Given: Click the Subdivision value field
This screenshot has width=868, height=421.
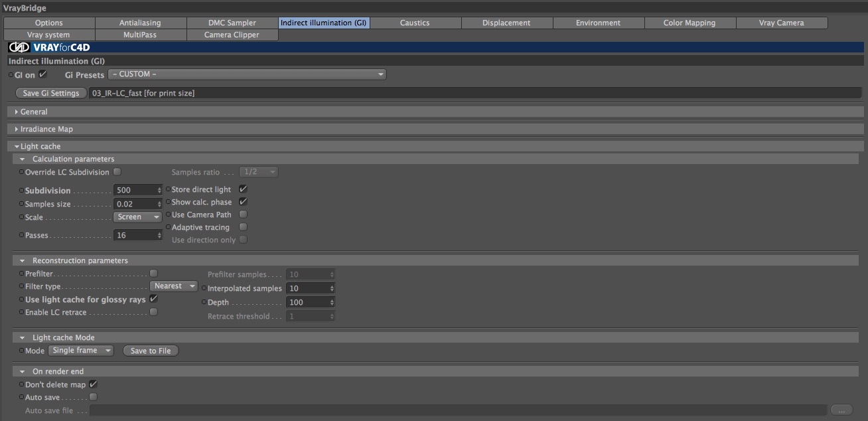Looking at the screenshot, I should 135,190.
